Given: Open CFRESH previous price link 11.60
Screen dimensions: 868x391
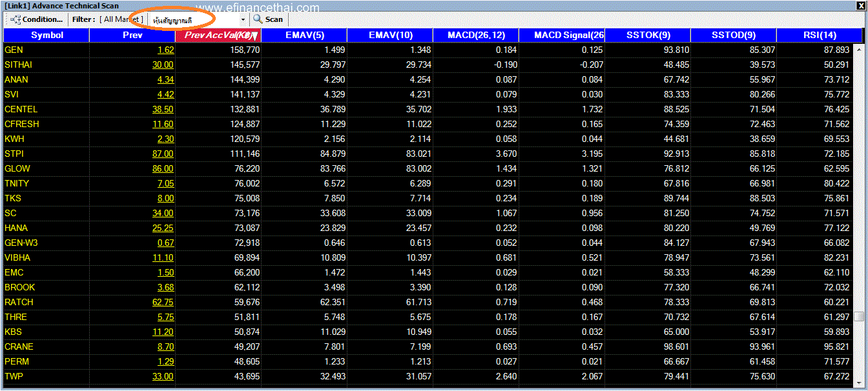Looking at the screenshot, I should [163, 124].
